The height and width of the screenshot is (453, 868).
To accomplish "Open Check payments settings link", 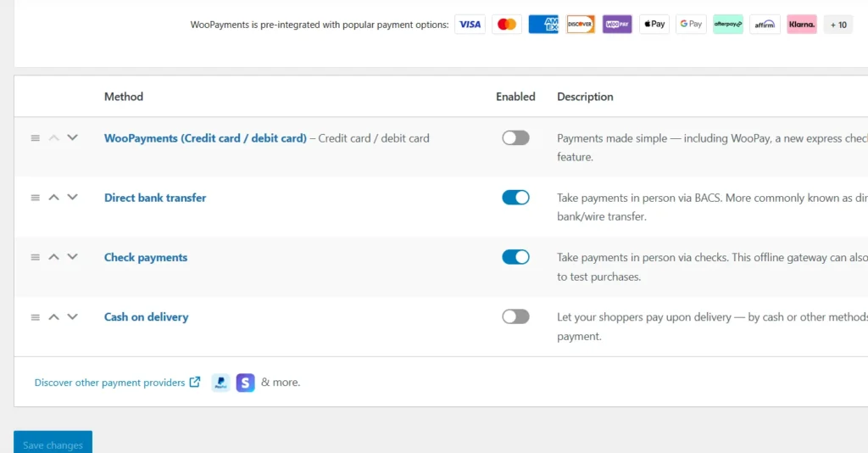I will [x=146, y=258].
